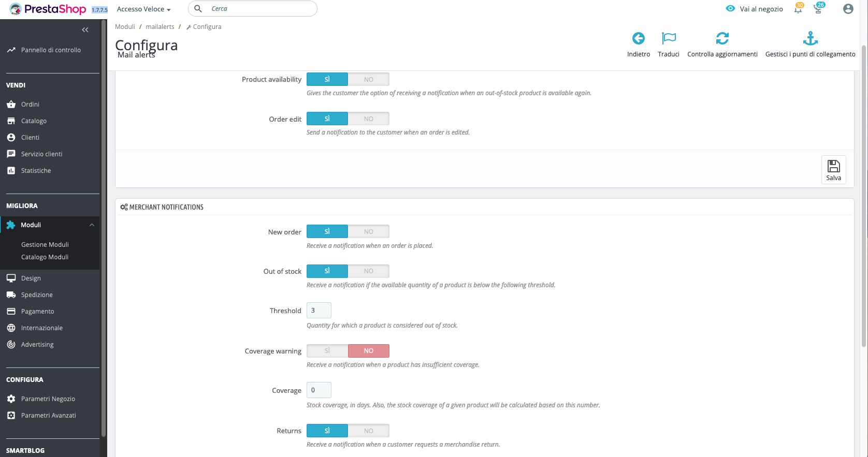Collapse the Moduli sidebar menu chevron
Image resolution: width=868 pixels, height=457 pixels.
92,225
